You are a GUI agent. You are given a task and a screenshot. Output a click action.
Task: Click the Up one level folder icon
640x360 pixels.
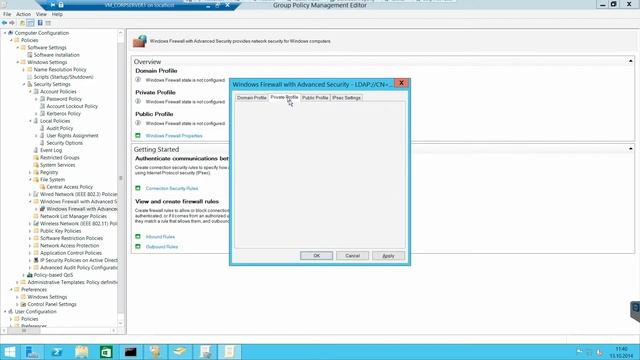pyautogui.click(x=22, y=23)
